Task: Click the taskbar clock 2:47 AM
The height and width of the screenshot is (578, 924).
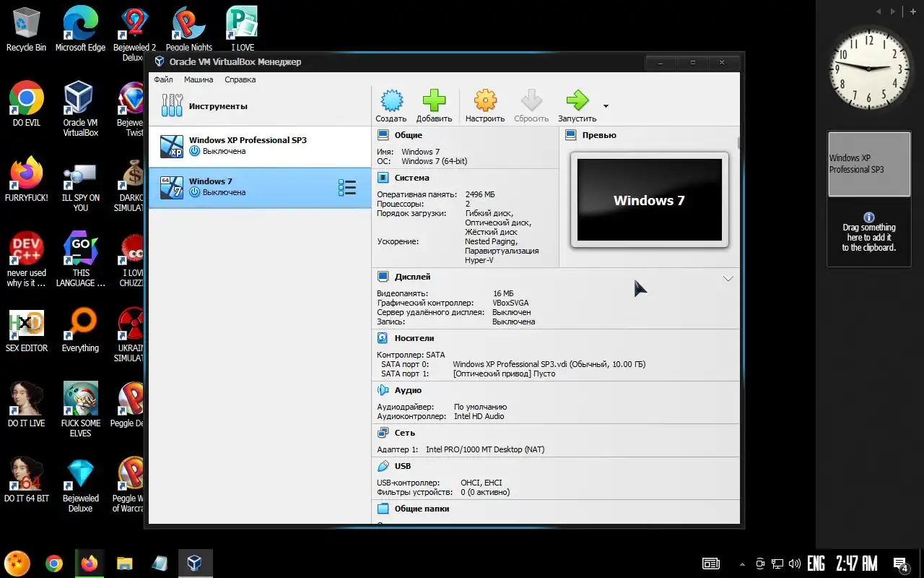Action: tap(857, 564)
